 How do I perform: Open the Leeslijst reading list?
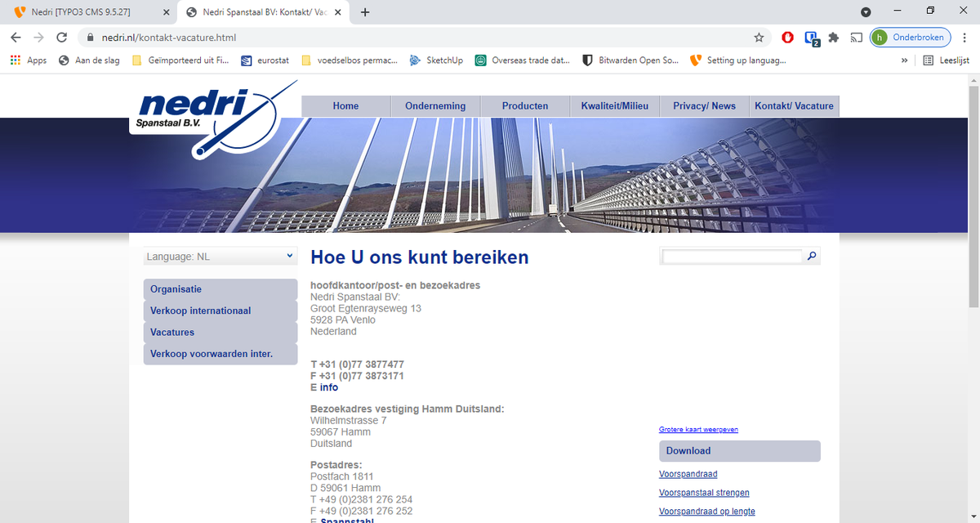pos(946,60)
